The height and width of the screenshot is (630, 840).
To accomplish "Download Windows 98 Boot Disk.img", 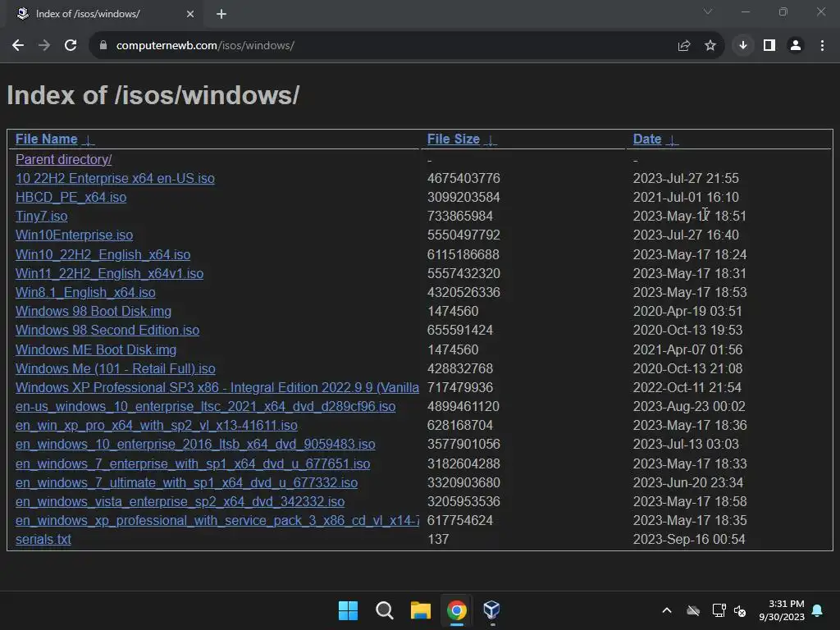I will pos(94,311).
